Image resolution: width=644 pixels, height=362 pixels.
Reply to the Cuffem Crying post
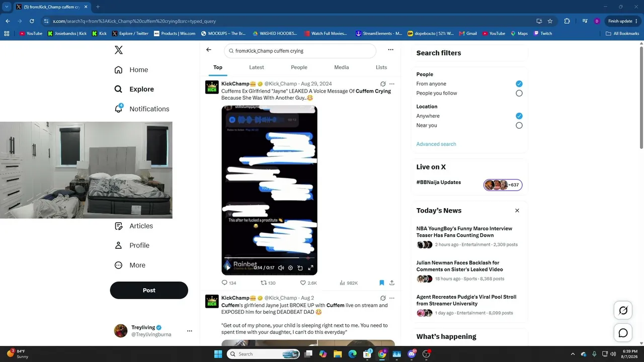click(229, 283)
